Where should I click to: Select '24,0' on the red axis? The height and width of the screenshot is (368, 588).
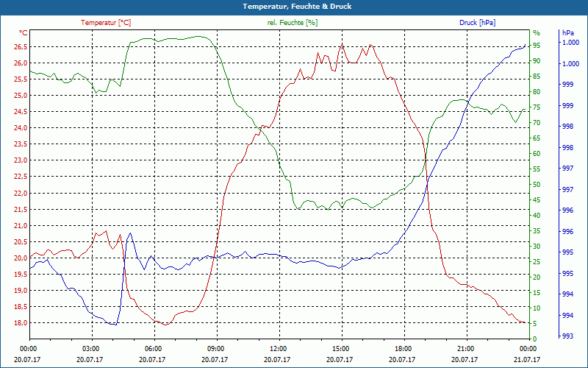click(21, 128)
